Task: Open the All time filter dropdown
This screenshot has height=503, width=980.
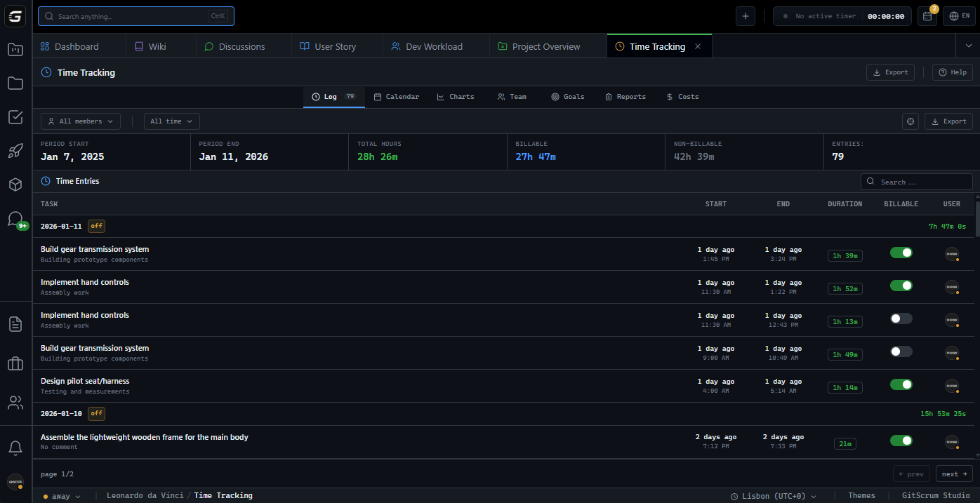Action: click(x=171, y=121)
